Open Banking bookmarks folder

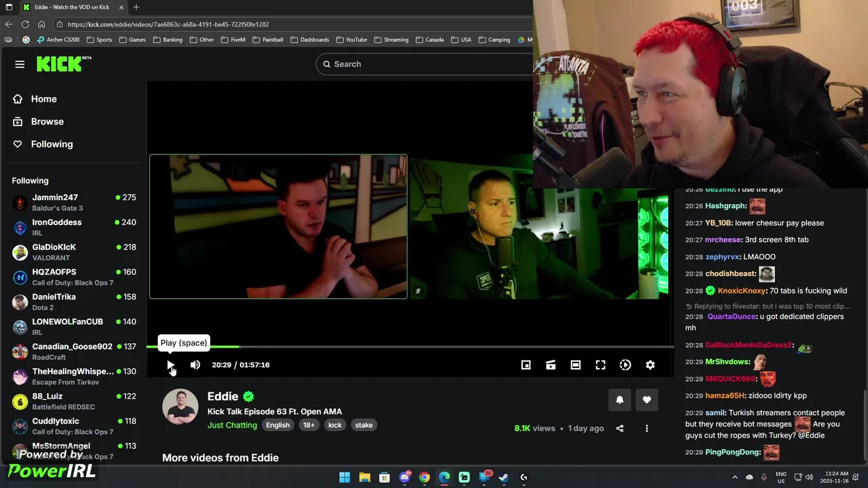click(167, 40)
